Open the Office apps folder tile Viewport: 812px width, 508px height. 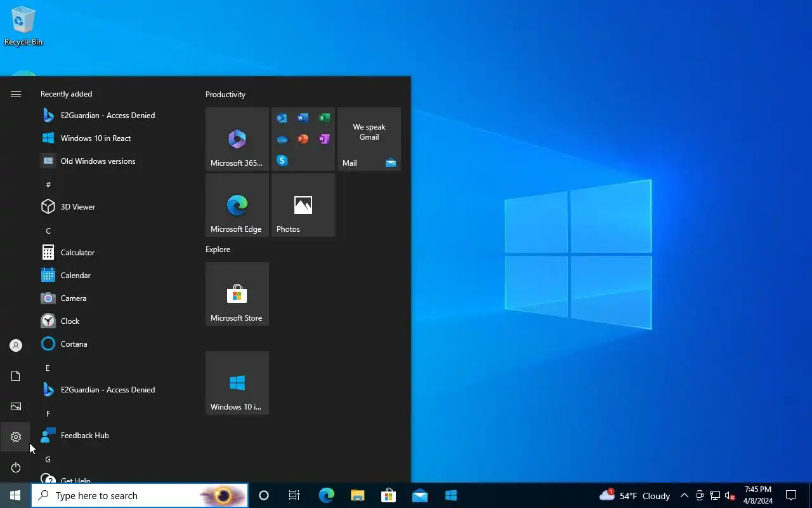click(303, 139)
